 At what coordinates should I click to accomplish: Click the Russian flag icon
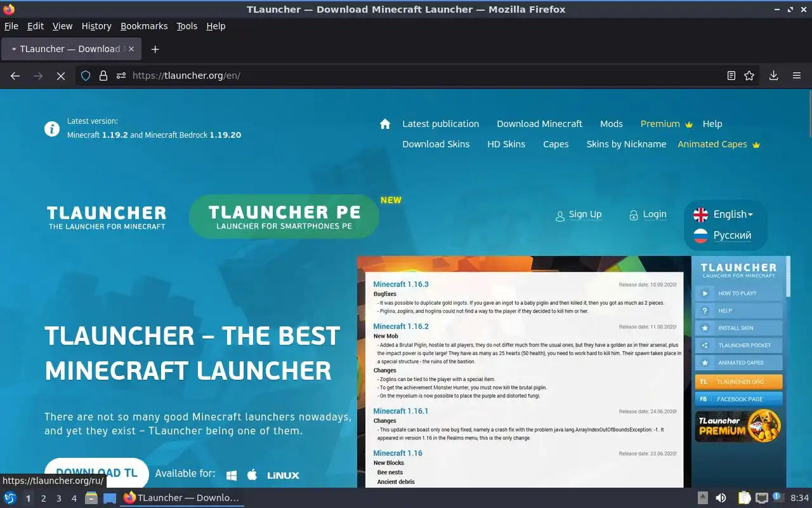700,236
